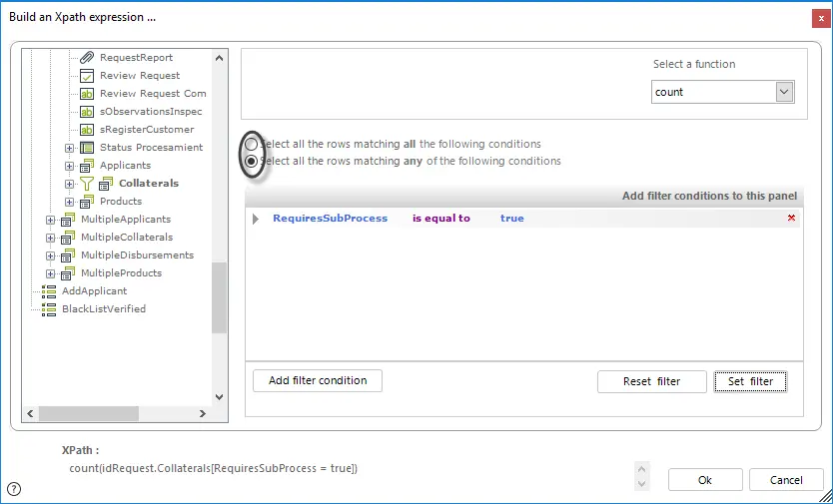Select the Review Request tree item
The width and height of the screenshot is (833, 504).
(140, 76)
